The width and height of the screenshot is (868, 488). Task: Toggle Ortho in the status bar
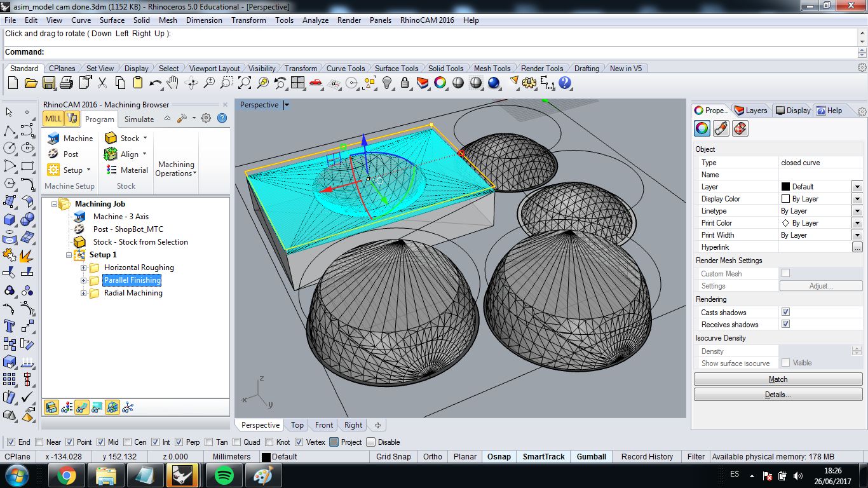tap(433, 457)
